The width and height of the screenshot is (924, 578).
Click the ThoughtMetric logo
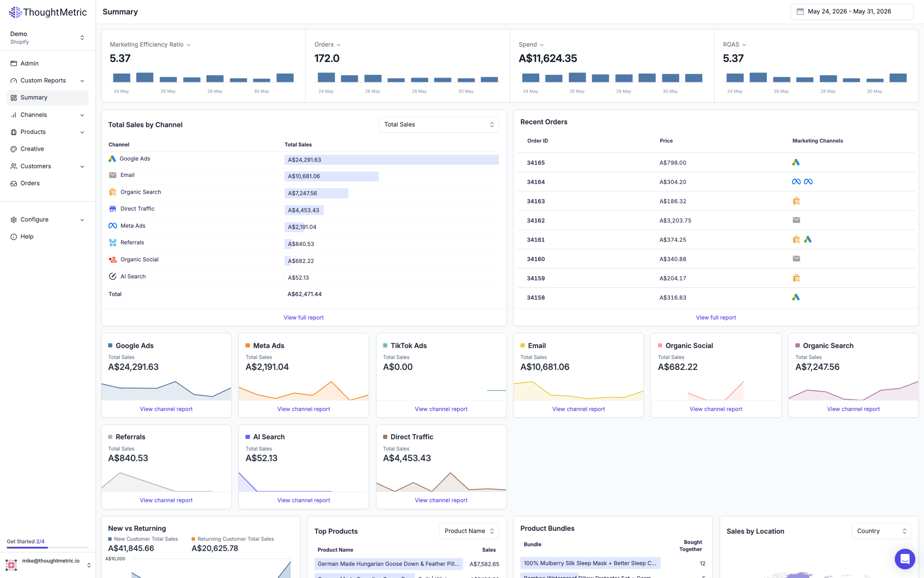[x=48, y=12]
